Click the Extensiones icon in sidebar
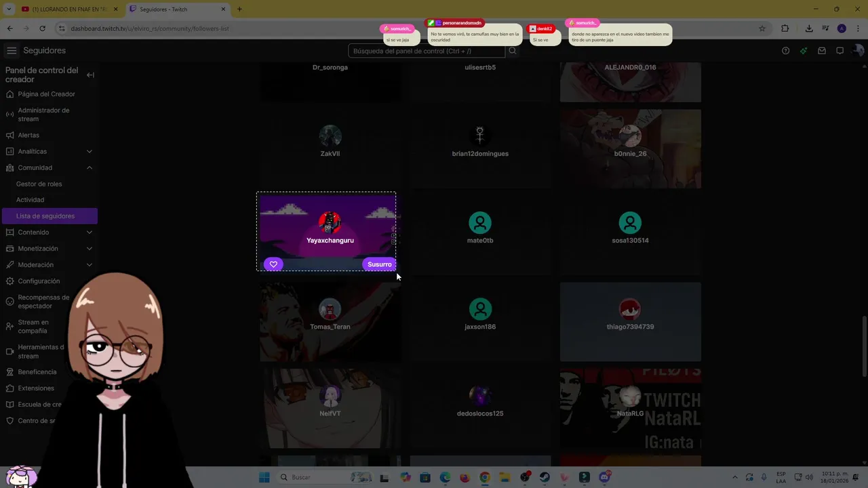The image size is (868, 488). [x=9, y=388]
